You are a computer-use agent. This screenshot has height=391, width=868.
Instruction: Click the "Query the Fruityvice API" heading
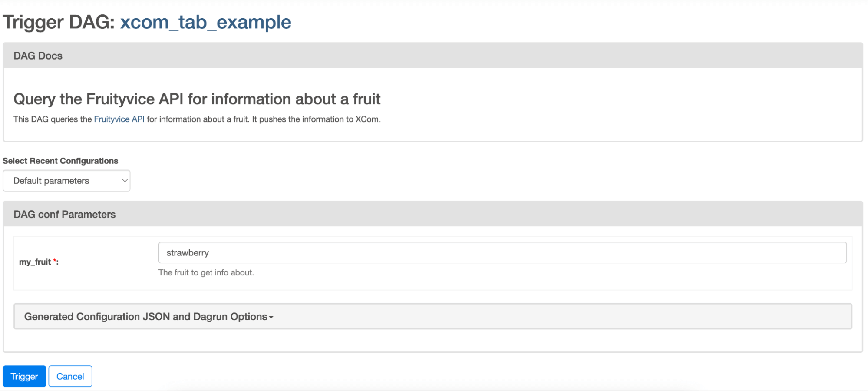point(197,99)
